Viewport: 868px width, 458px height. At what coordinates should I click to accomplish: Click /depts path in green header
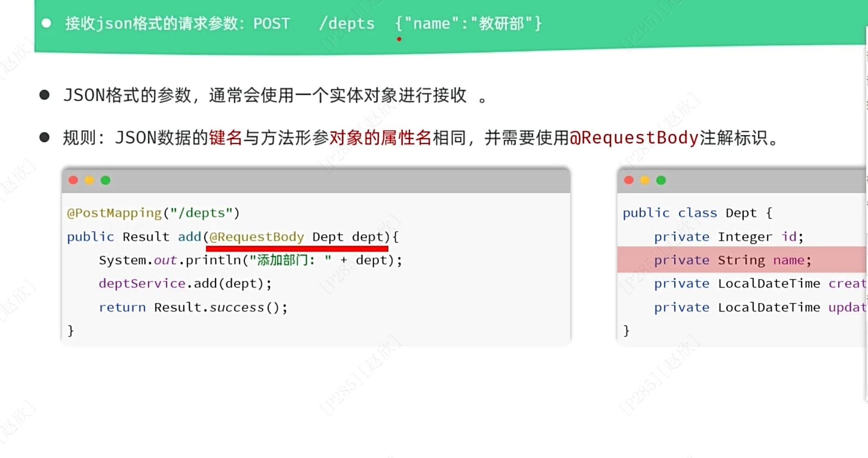346,24
